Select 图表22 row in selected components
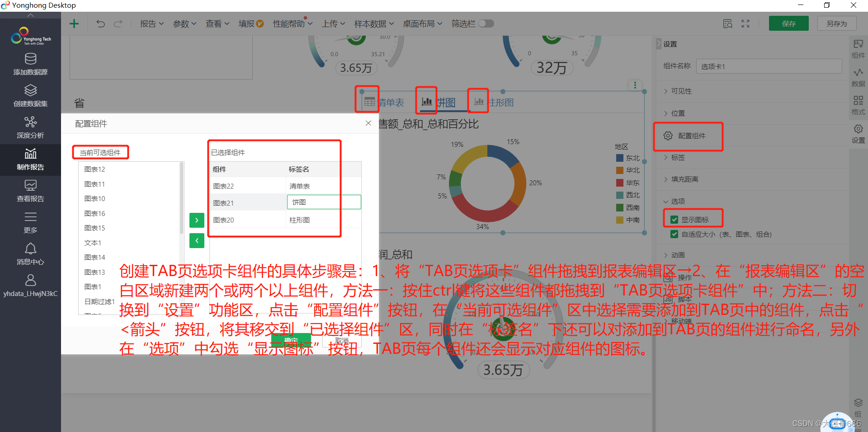Viewport: 868px width, 432px height. 285,186
